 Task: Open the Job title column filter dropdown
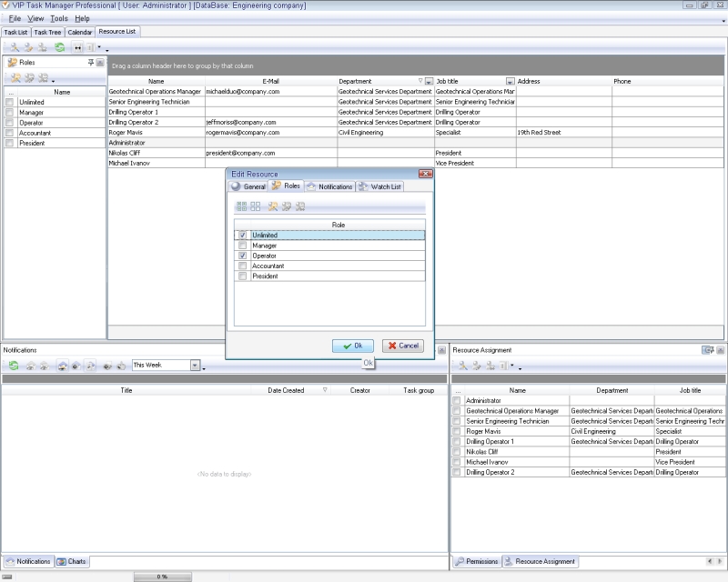click(511, 81)
